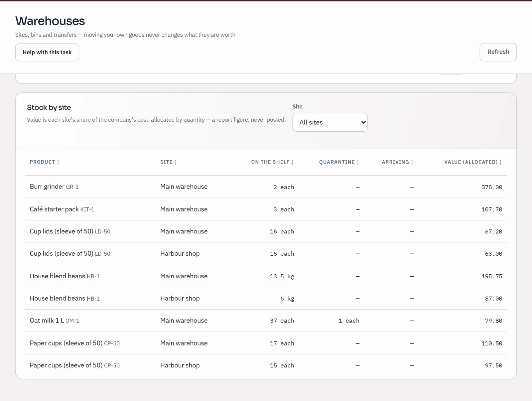The image size is (532, 401).
Task: Click Cup lids in Harbour shop row
Action: tap(70, 253)
